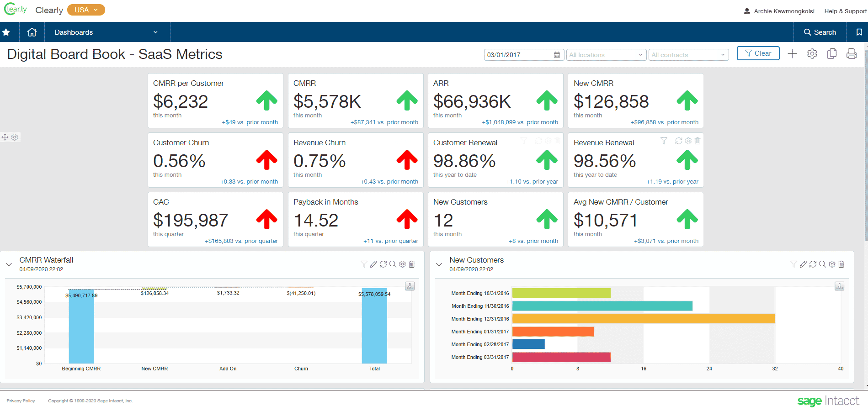Viewport: 868px width, 411px height.
Task: Open filter options on the Revenue Renewal card
Action: coord(663,141)
